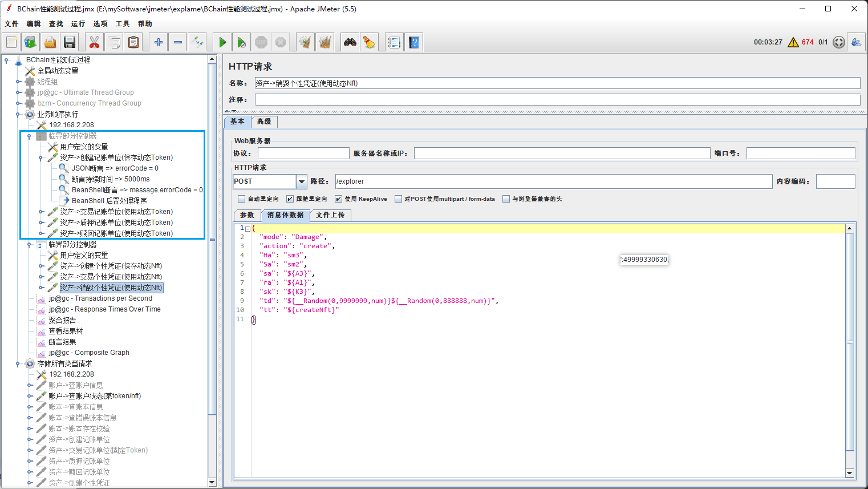Click the warning triangle error counter
This screenshot has height=489, width=868.
pyautogui.click(x=793, y=42)
